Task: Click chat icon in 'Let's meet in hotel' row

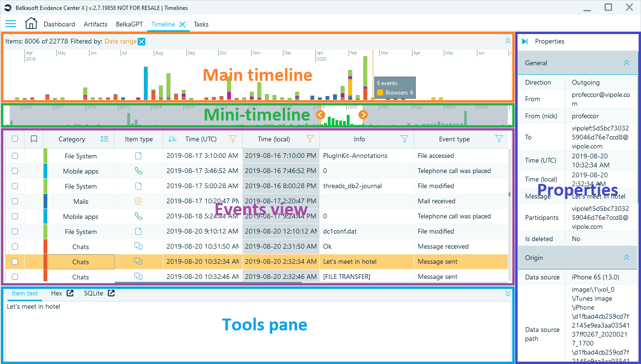Action: coord(139,262)
